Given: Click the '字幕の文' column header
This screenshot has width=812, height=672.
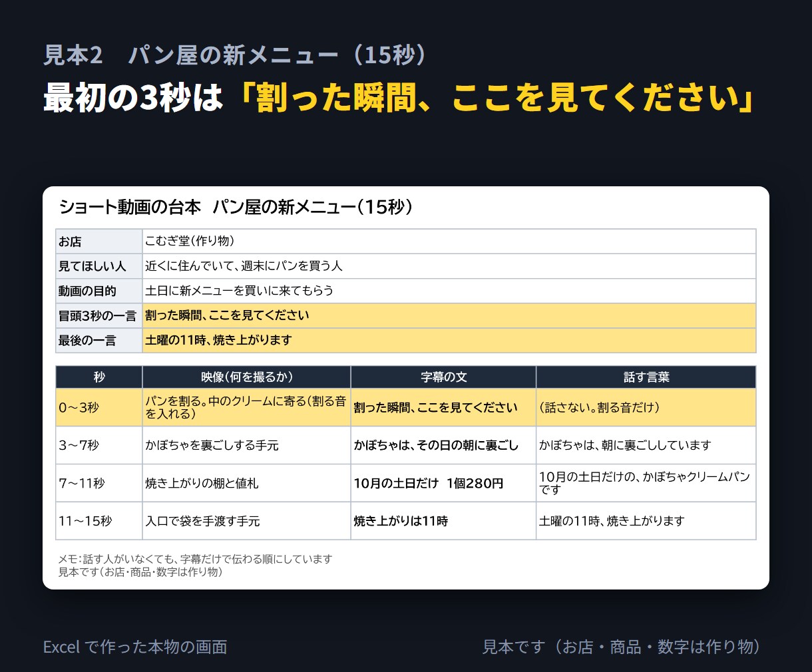Looking at the screenshot, I should (x=443, y=377).
